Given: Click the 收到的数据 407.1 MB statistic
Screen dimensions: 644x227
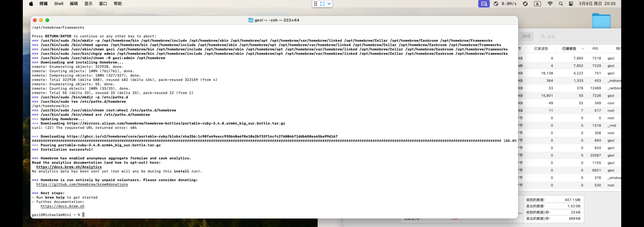Looking at the screenshot, I should 553,200.
